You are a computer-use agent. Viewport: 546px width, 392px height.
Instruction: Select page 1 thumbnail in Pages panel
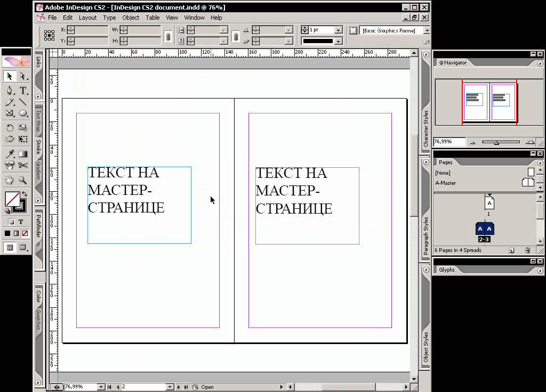tap(489, 203)
